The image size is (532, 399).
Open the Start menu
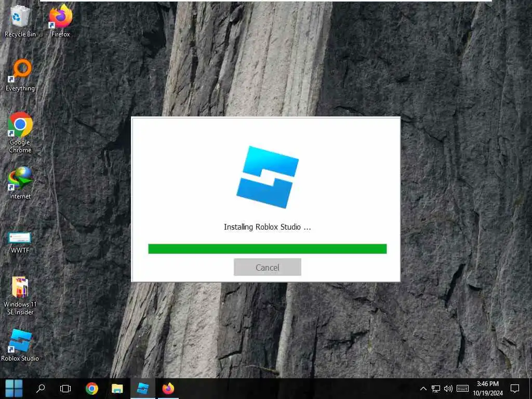(14, 389)
